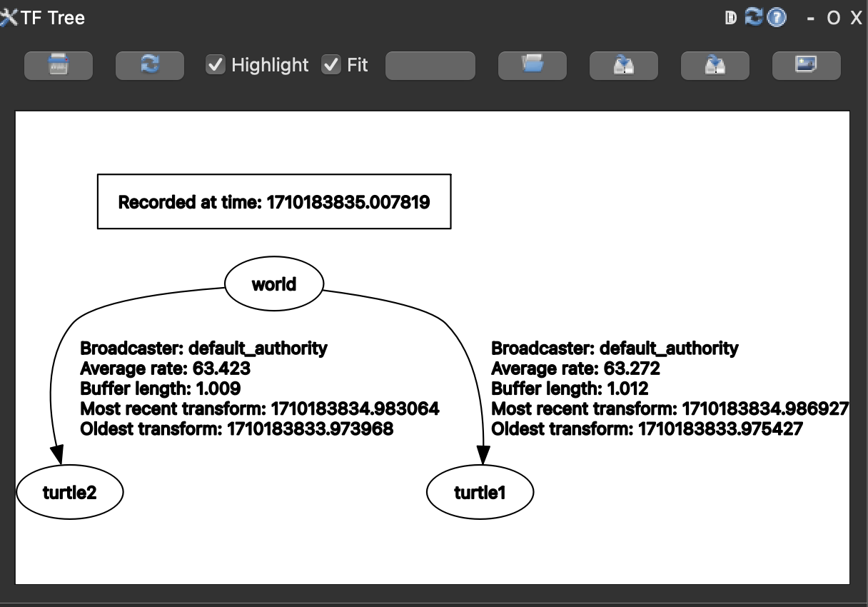This screenshot has width=868, height=607.
Task: Save the tree using the first export icon
Action: [624, 65]
